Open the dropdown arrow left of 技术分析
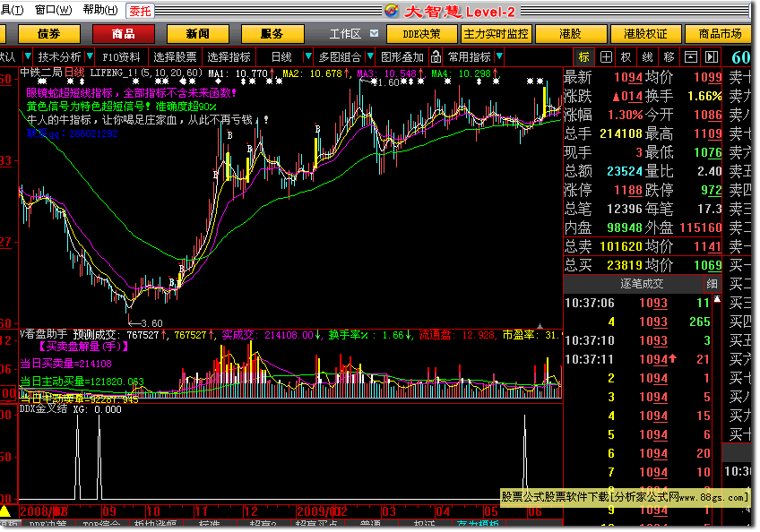The width and height of the screenshot is (760, 532). (x=28, y=56)
